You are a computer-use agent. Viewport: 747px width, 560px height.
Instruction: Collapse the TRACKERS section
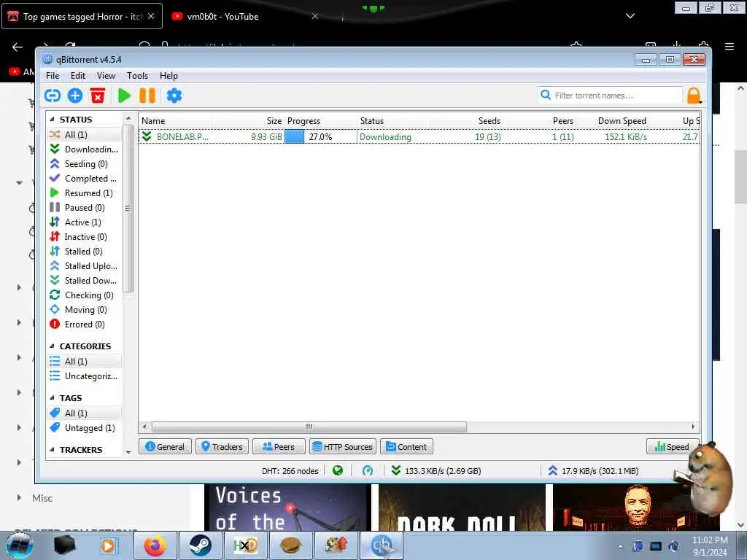tap(52, 450)
